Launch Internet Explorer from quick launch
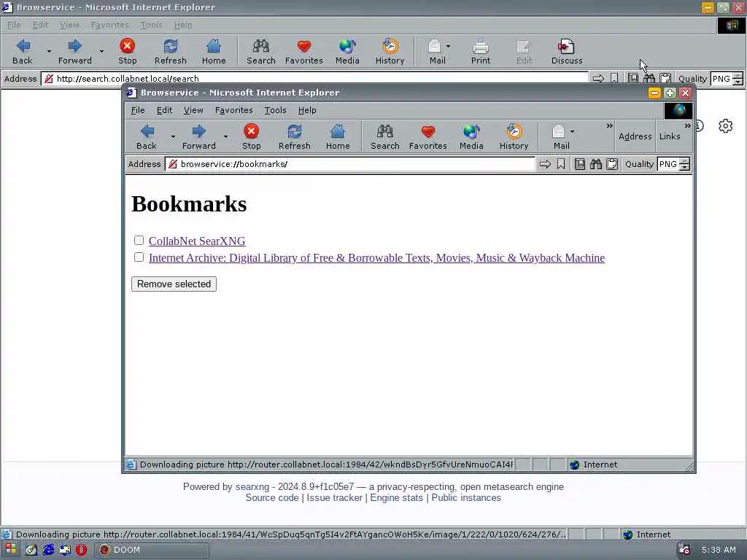 (48, 550)
